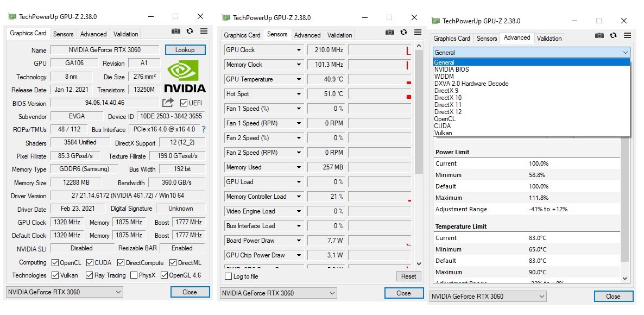Click Close button in Graphics Card window
644x315 pixels.
(190, 292)
